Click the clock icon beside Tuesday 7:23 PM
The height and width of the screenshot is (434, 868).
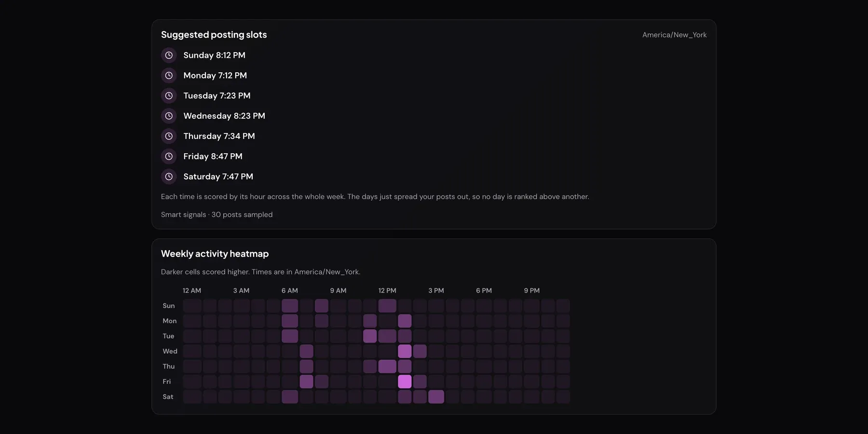click(x=169, y=96)
